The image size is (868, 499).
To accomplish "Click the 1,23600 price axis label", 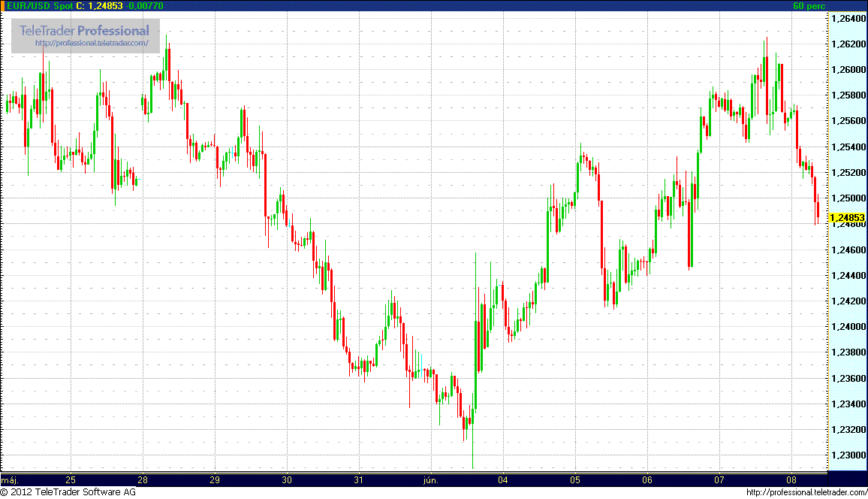I will pos(848,378).
